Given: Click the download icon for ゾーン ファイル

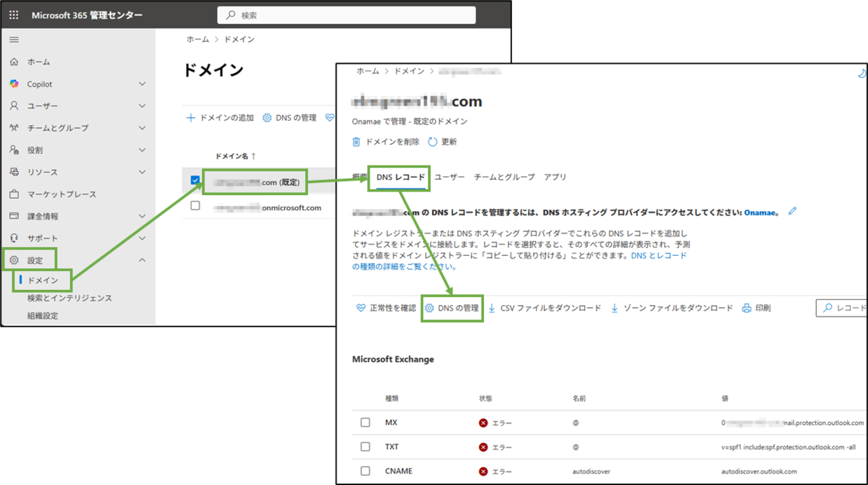Looking at the screenshot, I should click(615, 308).
